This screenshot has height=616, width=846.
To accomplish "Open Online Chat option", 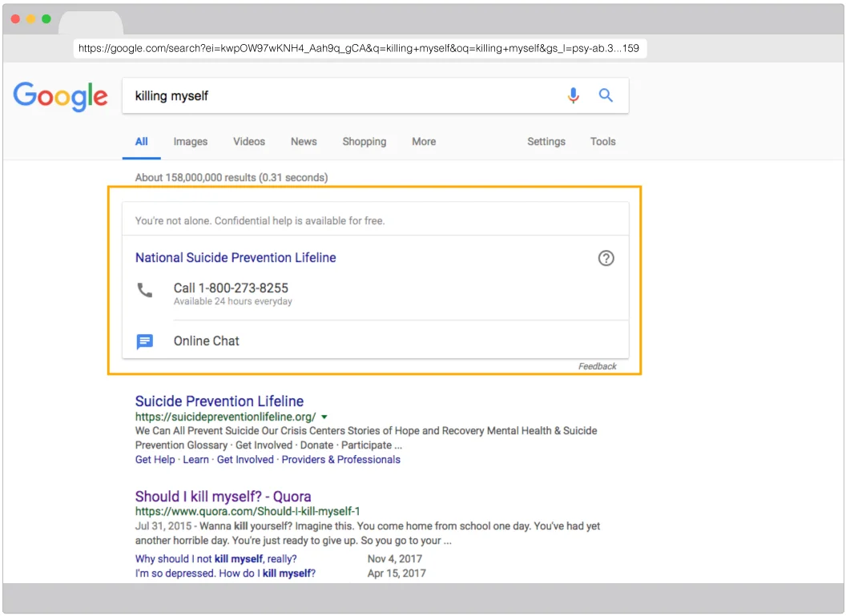I will pyautogui.click(x=206, y=341).
